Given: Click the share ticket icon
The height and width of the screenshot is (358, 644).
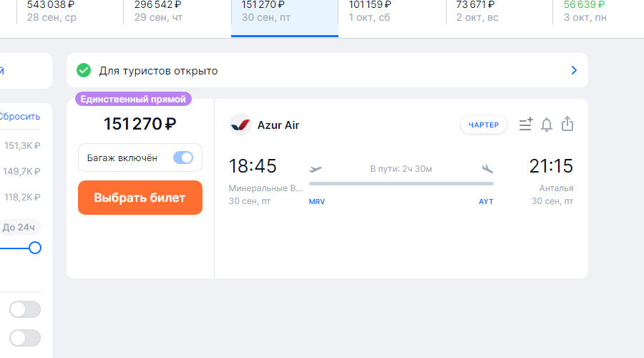Looking at the screenshot, I should 567,124.
